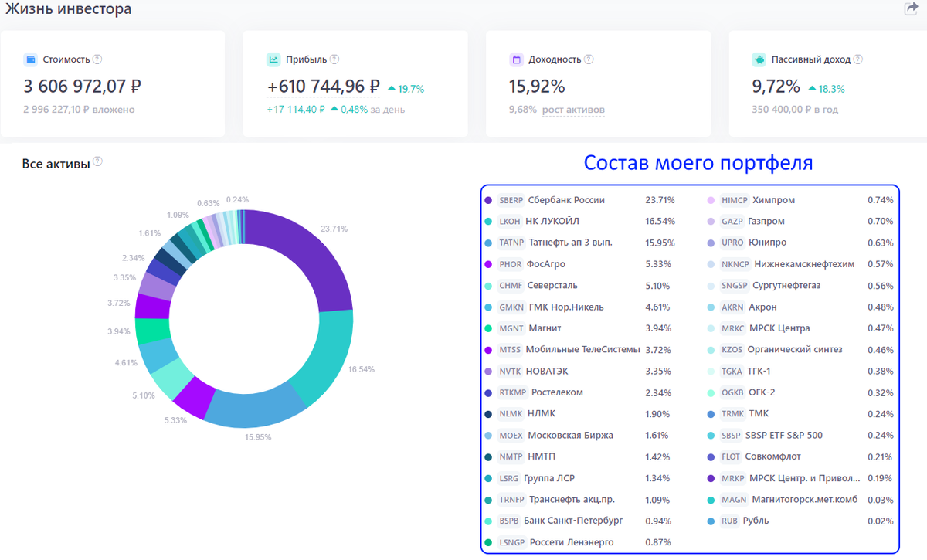Viewport: 927px width, 560px height.
Task: Click the RUB ticker badge
Action: tap(729, 521)
